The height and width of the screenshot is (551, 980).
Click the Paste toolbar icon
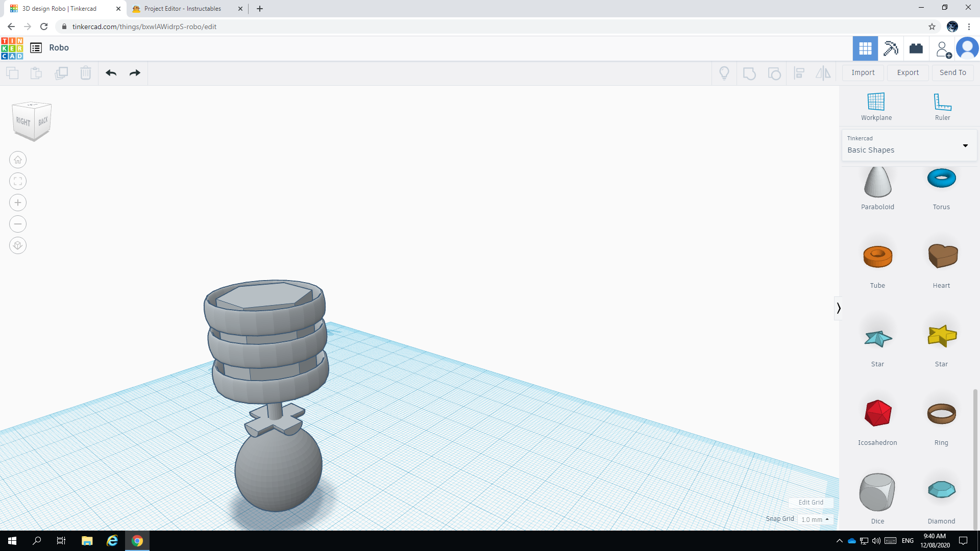(36, 73)
